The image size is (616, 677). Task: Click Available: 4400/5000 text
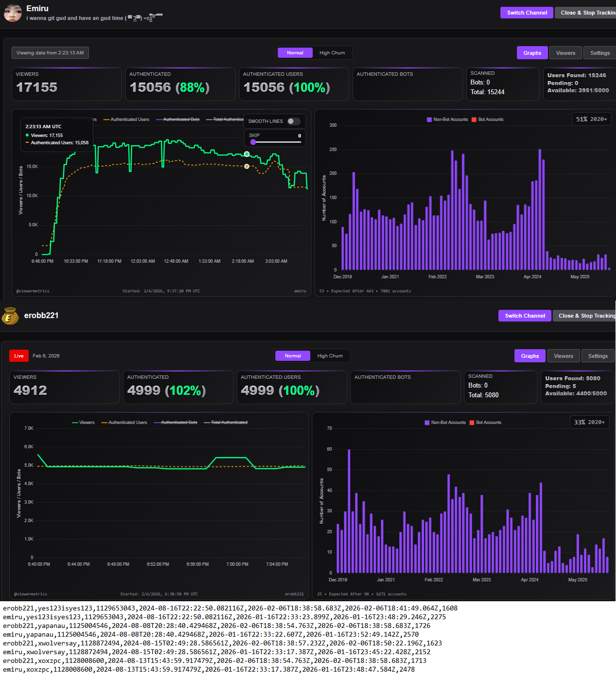click(x=576, y=393)
